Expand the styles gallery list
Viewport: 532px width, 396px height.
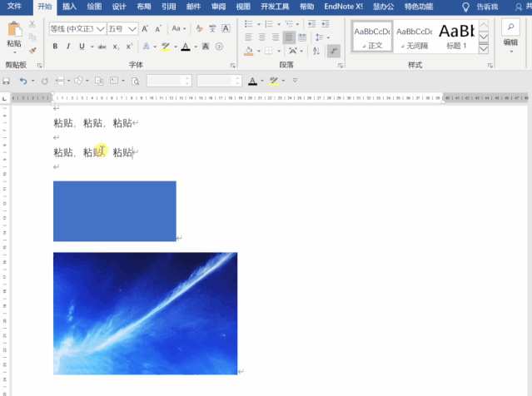485,50
